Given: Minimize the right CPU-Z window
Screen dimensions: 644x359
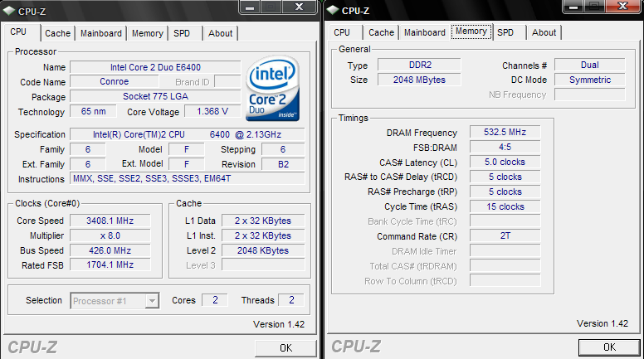Looking at the screenshot, I should click(x=573, y=7).
